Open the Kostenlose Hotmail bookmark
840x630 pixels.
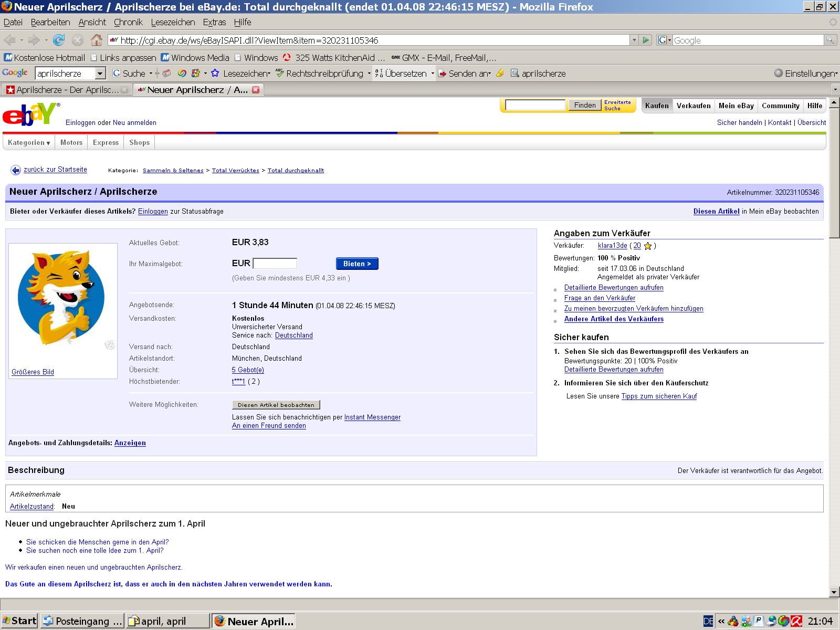point(44,58)
